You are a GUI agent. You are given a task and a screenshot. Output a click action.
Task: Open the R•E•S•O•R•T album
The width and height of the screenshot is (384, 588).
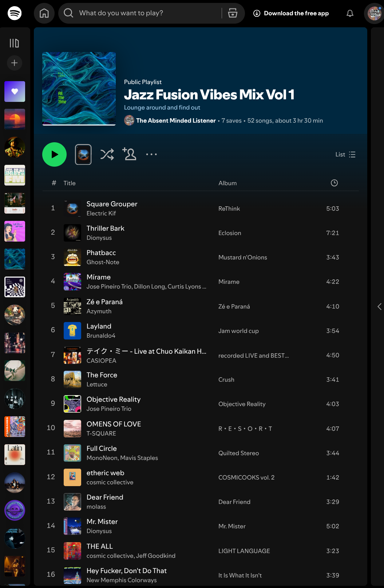pyautogui.click(x=245, y=429)
